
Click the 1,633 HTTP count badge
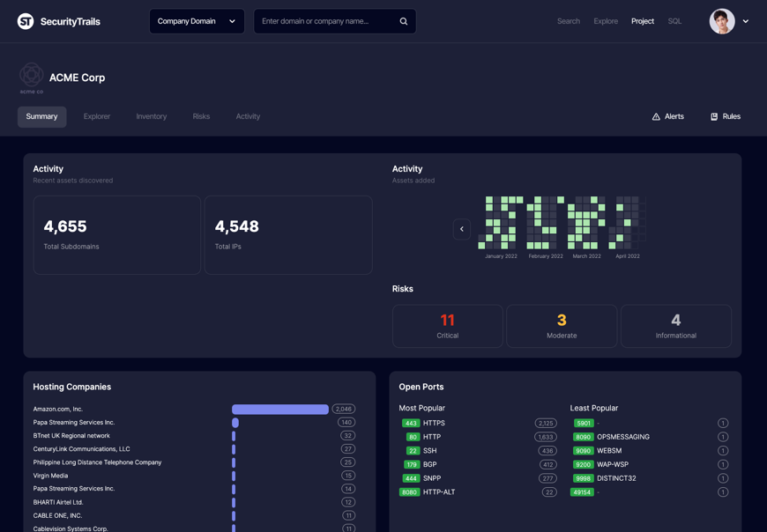546,437
